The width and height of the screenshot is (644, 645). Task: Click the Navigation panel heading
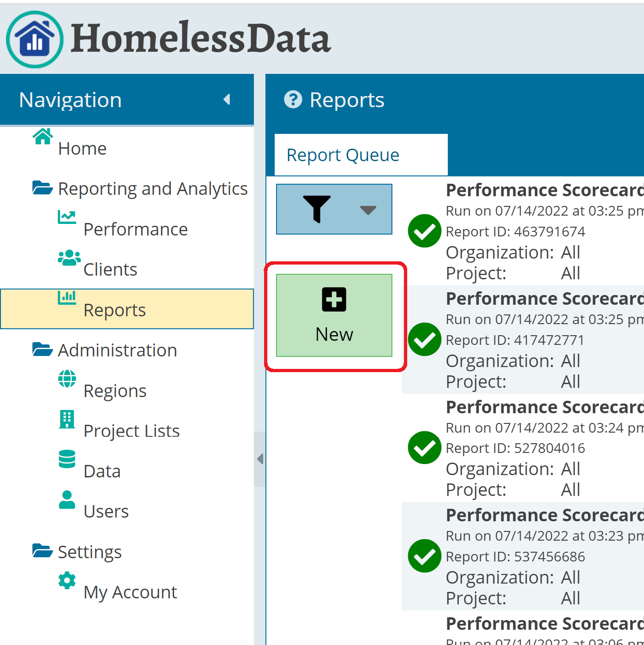[70, 100]
